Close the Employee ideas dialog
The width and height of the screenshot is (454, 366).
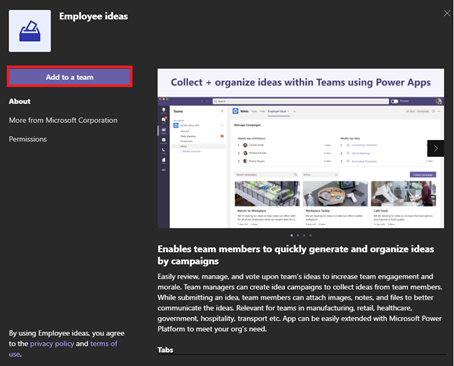[x=447, y=13]
